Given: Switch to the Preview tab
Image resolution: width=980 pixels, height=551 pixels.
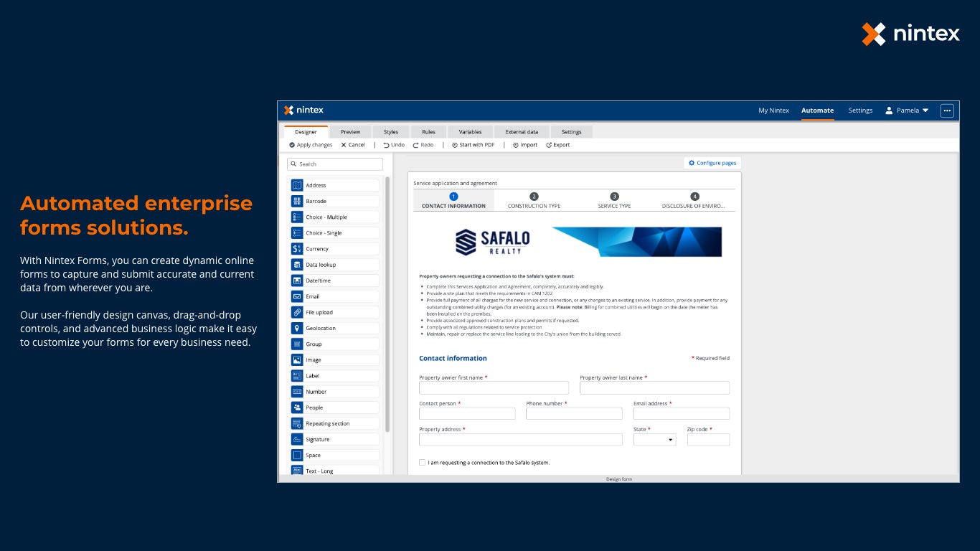Looking at the screenshot, I should (350, 132).
